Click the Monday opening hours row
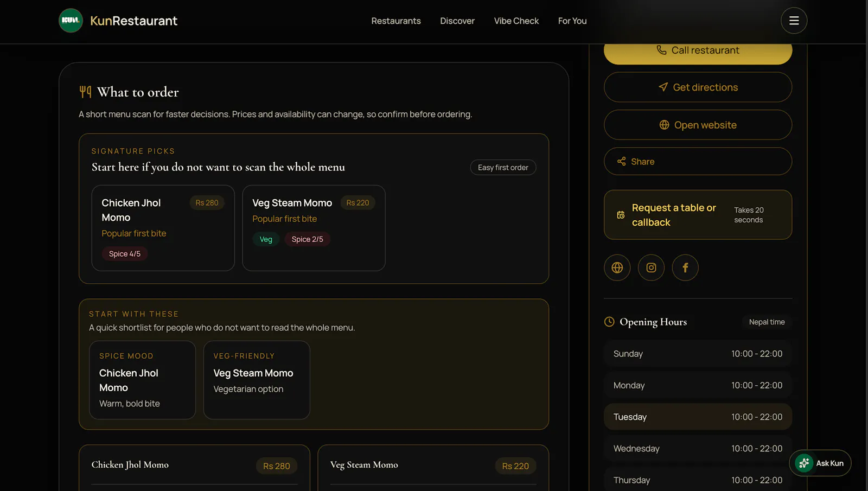 pyautogui.click(x=698, y=385)
